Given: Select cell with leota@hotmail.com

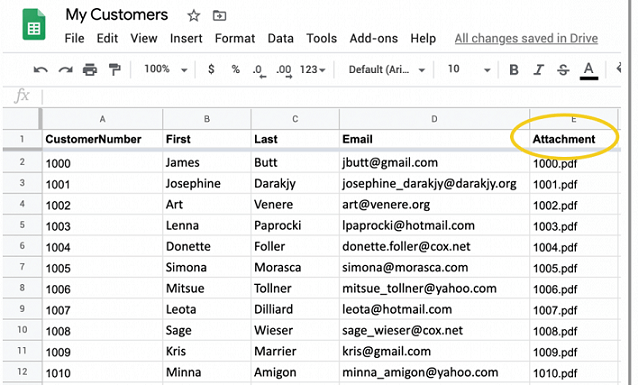Looking at the screenshot, I should 434,309.
